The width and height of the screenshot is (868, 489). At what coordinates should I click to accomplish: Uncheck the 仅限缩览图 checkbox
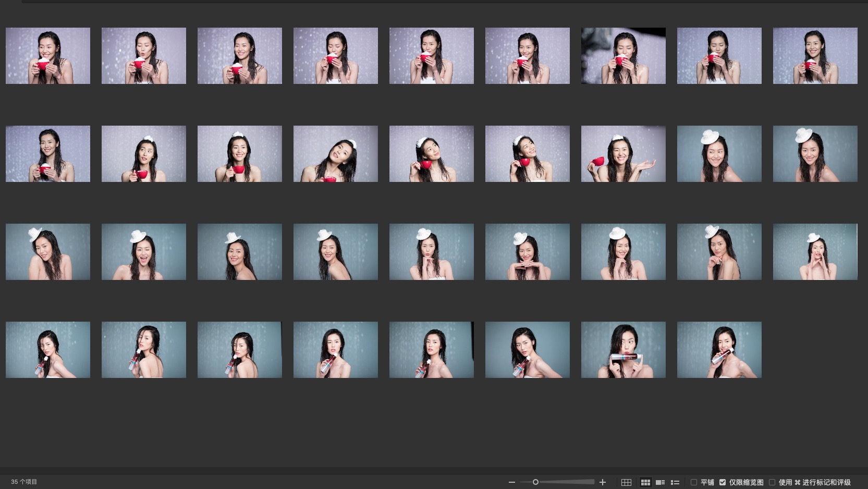coord(723,482)
